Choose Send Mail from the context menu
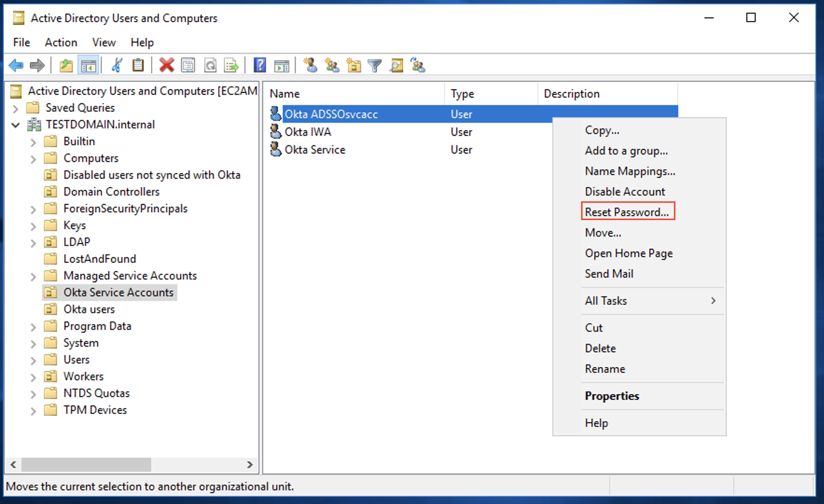This screenshot has height=504, width=824. coord(609,273)
